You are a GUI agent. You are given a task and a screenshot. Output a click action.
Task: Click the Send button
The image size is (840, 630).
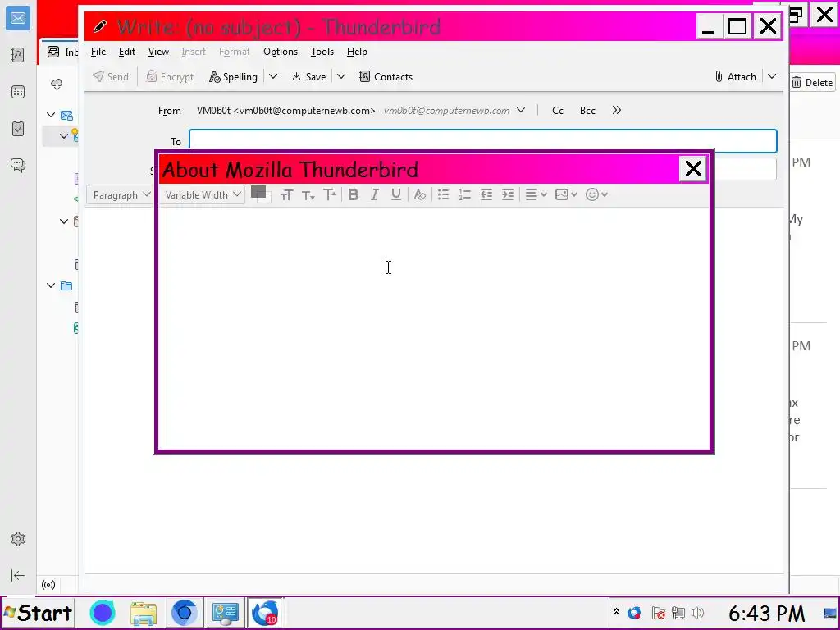click(111, 77)
